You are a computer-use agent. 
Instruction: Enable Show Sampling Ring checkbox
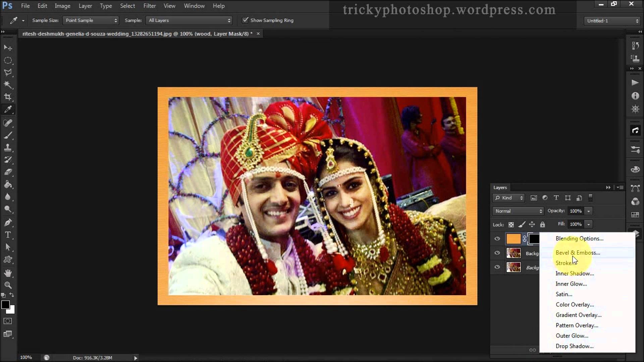coord(246,20)
